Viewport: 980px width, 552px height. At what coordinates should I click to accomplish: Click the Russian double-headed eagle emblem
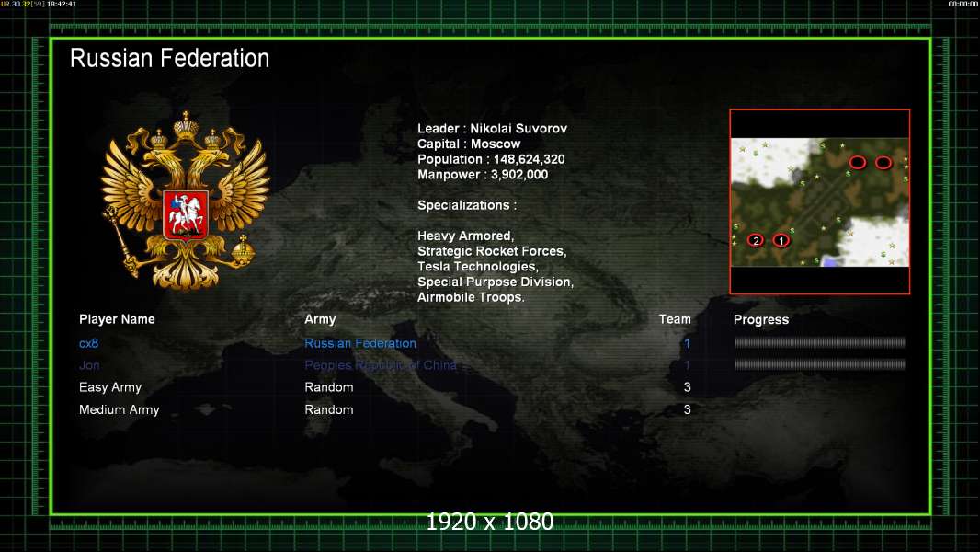pos(186,201)
